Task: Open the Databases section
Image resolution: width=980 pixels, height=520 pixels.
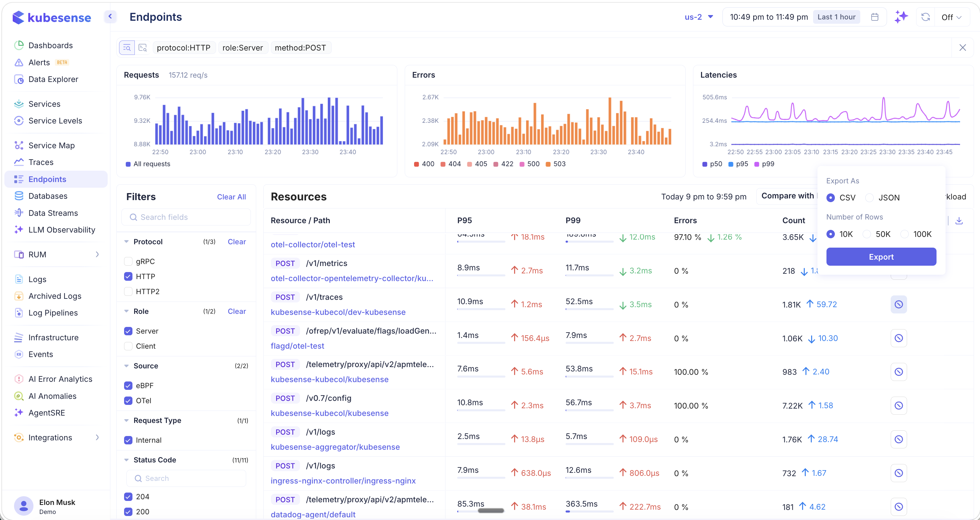Action: pyautogui.click(x=47, y=196)
